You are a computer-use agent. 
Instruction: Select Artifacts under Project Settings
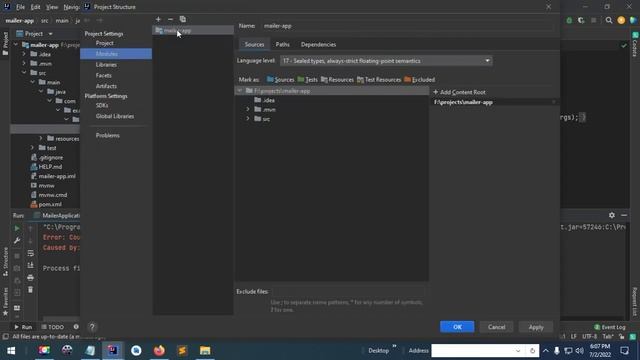(x=106, y=86)
